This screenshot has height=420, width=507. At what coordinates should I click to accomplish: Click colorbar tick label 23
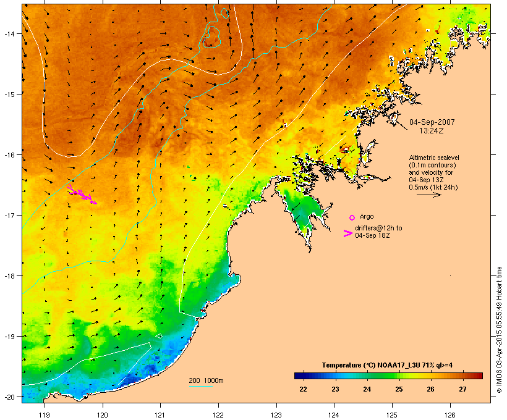click(335, 389)
